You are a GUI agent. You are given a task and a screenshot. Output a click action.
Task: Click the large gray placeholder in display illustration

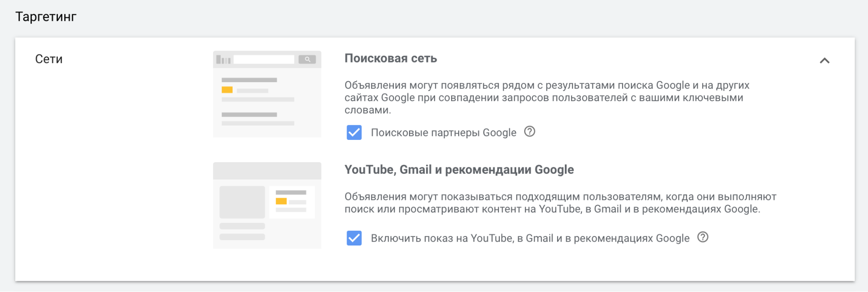pos(242,202)
